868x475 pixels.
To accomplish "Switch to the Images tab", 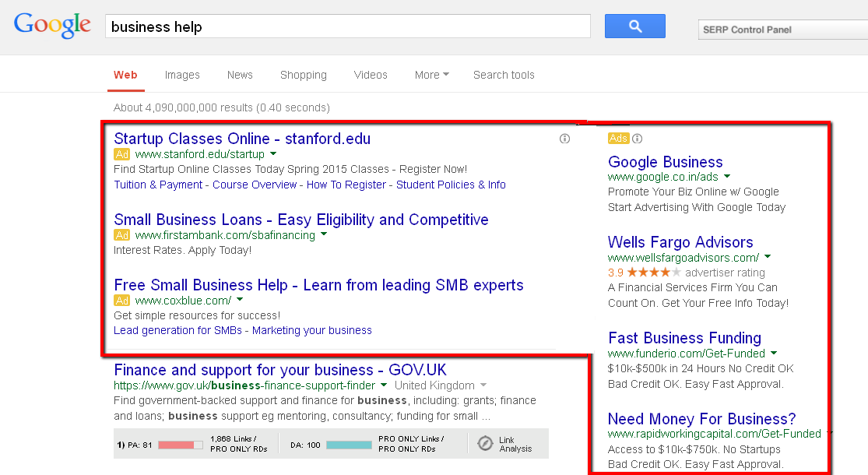I will point(182,75).
